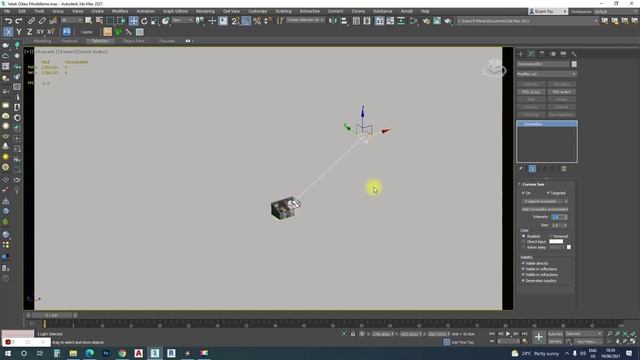Screen dimensions: 640x360
Task: Open Select by Name list icon
Action: point(99,21)
